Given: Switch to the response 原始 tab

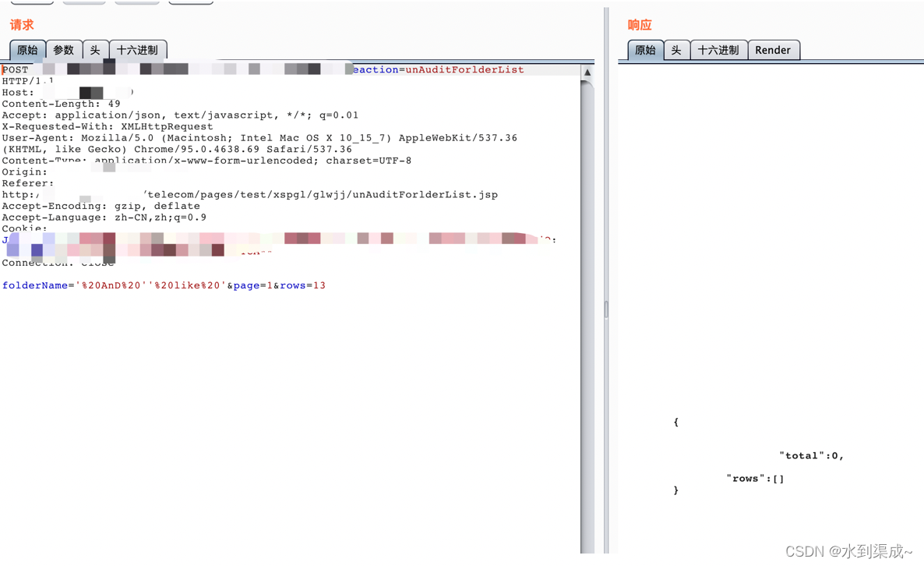Looking at the screenshot, I should 645,50.
